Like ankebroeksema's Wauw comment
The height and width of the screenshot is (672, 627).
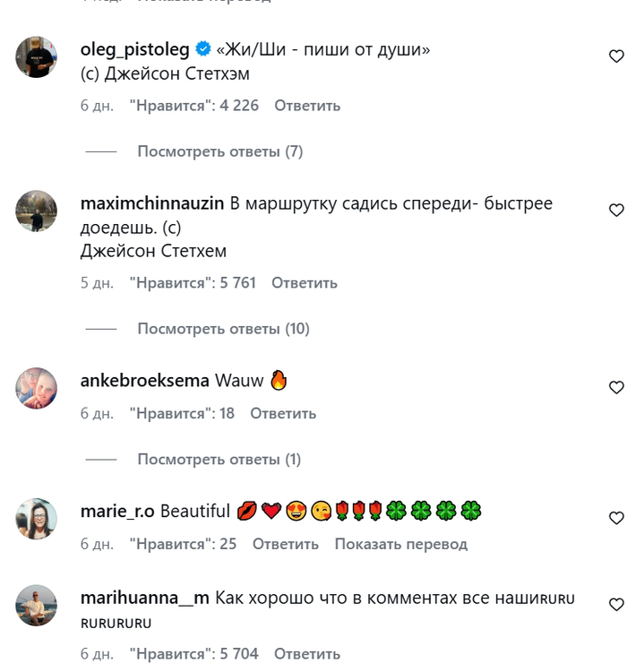point(616,387)
